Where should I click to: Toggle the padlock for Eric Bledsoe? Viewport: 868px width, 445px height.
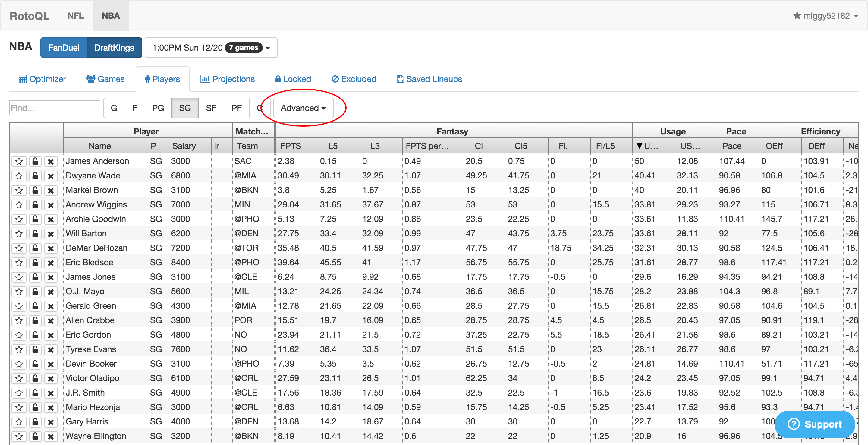click(35, 263)
